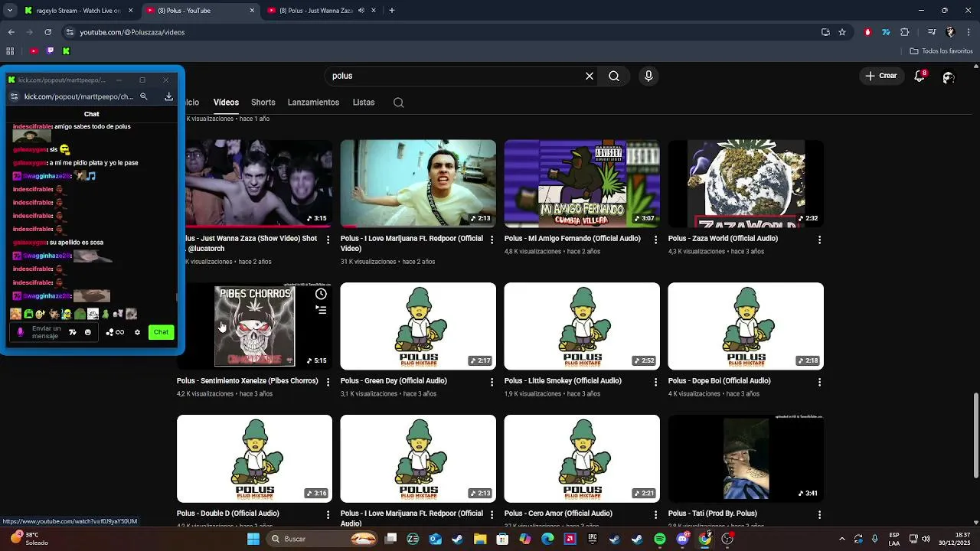Open a new Chrome tab

(391, 11)
